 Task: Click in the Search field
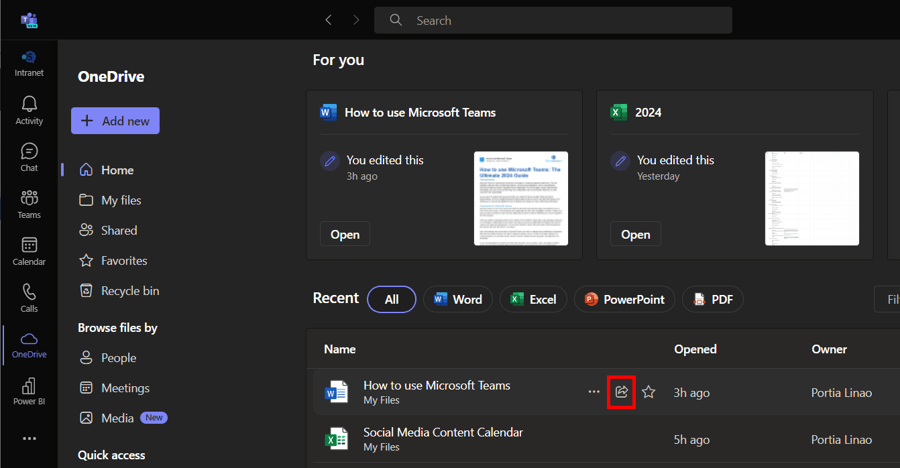[553, 20]
